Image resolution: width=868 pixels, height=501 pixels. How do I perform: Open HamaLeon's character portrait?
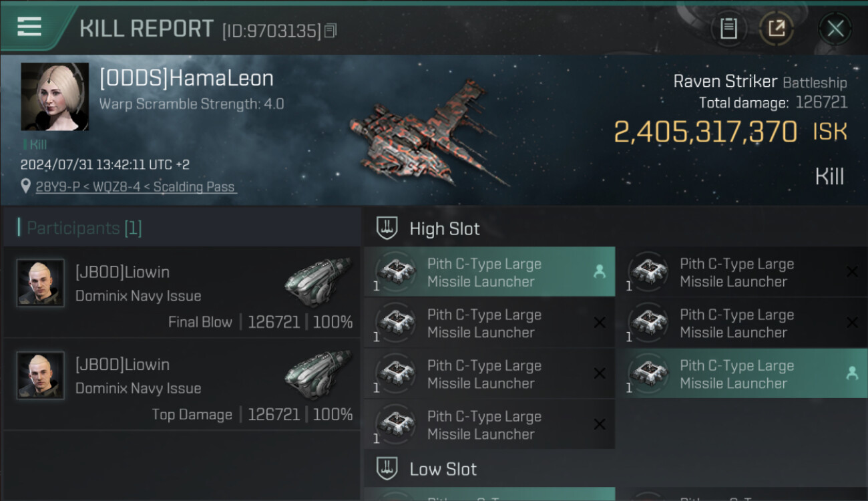click(55, 97)
